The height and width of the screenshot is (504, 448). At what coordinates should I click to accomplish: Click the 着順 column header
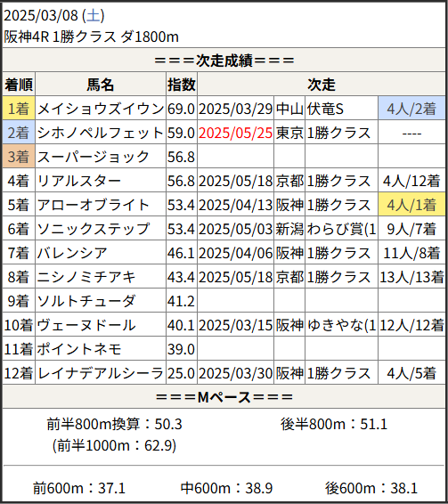tap(19, 85)
